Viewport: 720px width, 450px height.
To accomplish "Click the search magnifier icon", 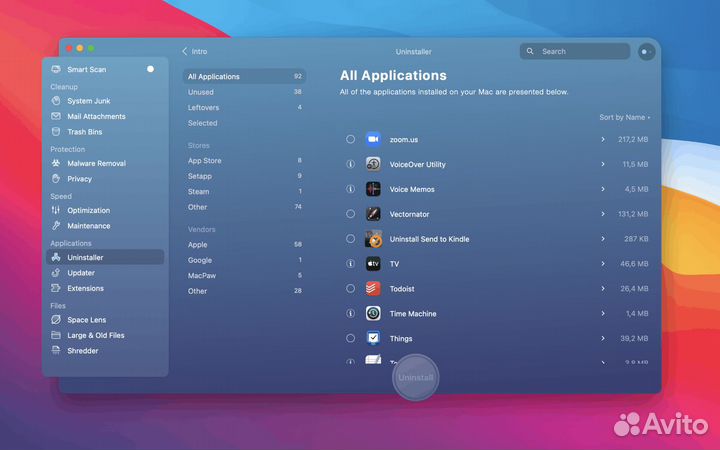I will 530,51.
